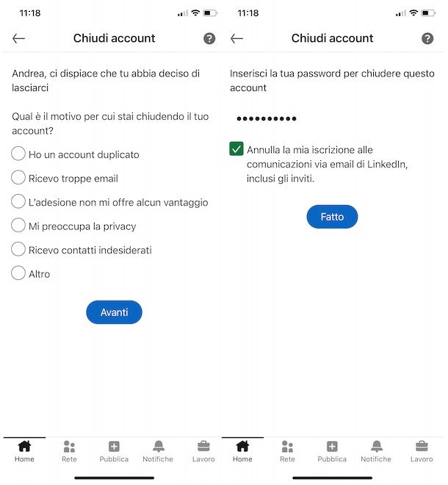Tap Pubblica plus icon on right screen

[332, 447]
